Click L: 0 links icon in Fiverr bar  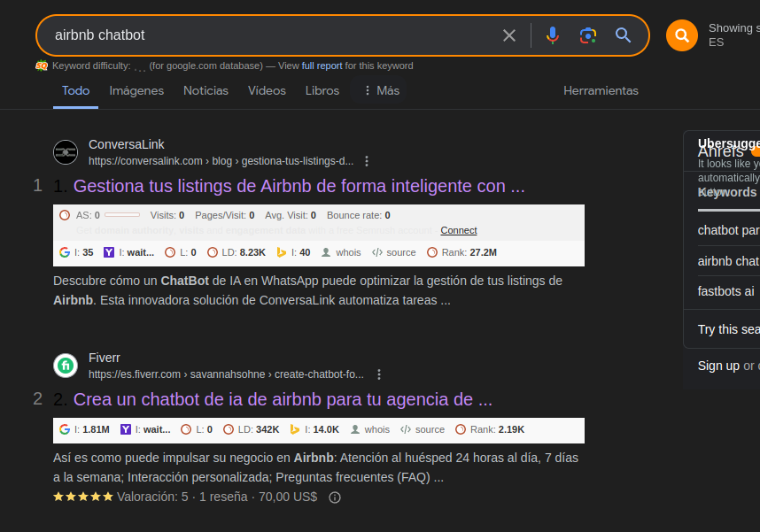(186, 429)
